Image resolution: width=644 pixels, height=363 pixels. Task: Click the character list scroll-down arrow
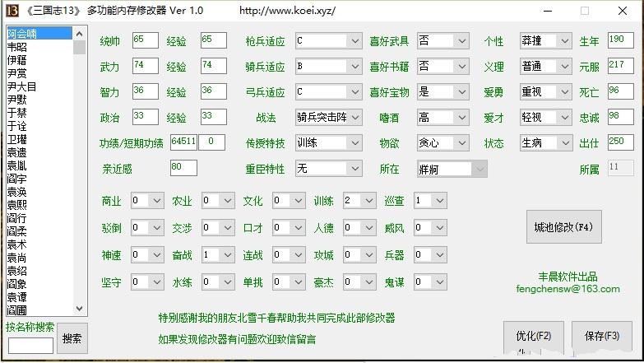click(x=80, y=309)
